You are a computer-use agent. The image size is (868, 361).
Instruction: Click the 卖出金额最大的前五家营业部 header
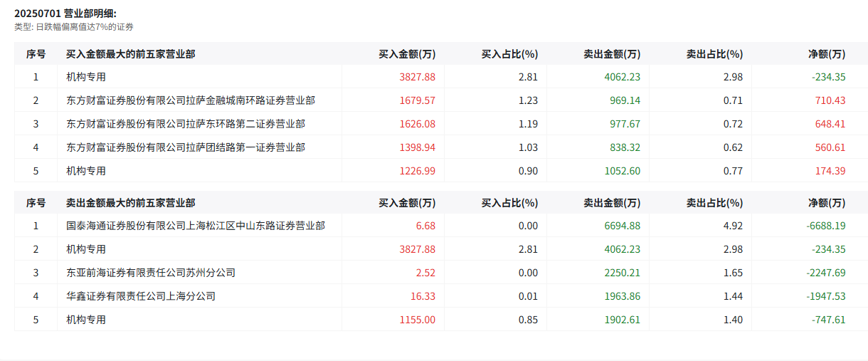[x=131, y=203]
